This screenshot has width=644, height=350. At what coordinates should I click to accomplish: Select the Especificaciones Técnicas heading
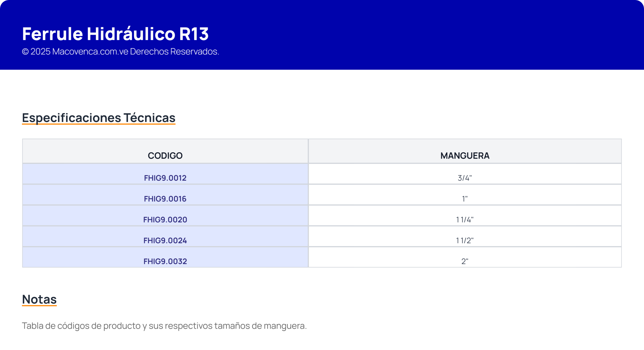click(x=99, y=118)
